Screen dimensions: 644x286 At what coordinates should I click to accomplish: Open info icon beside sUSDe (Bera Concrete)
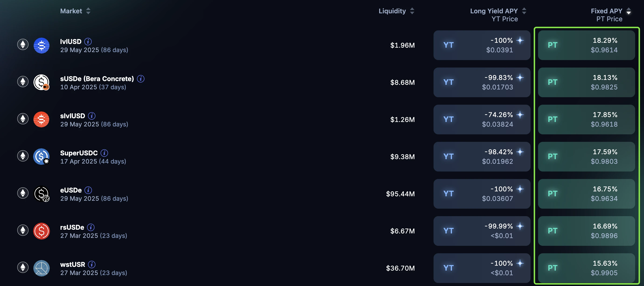[x=141, y=79]
